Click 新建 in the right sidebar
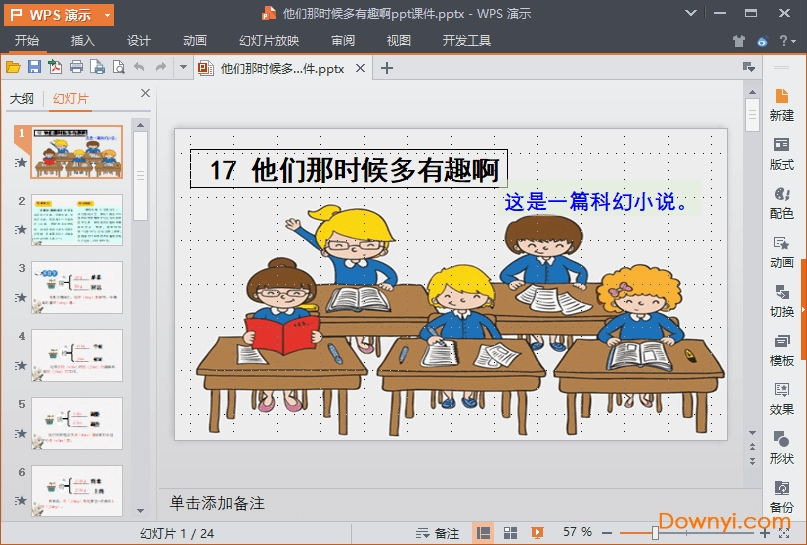Viewport: 807px width, 545px height. [781, 104]
